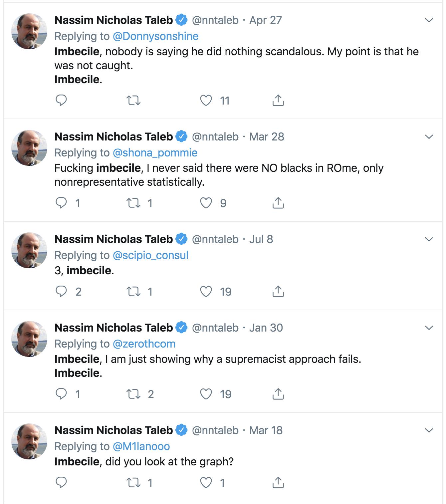Viewport: 446px width, 504px height.
Task: Share the Jul 8 tweet
Action: [x=278, y=291]
